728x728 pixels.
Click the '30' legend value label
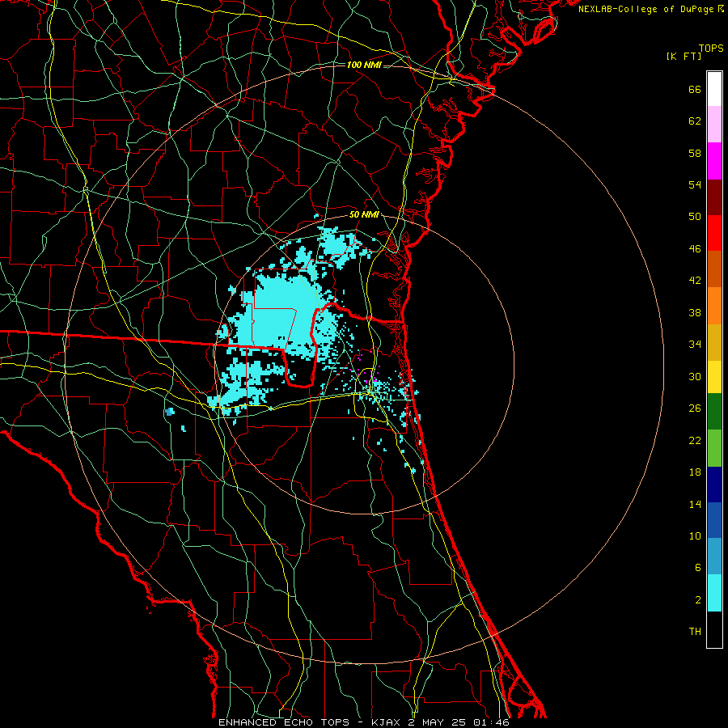695,376
